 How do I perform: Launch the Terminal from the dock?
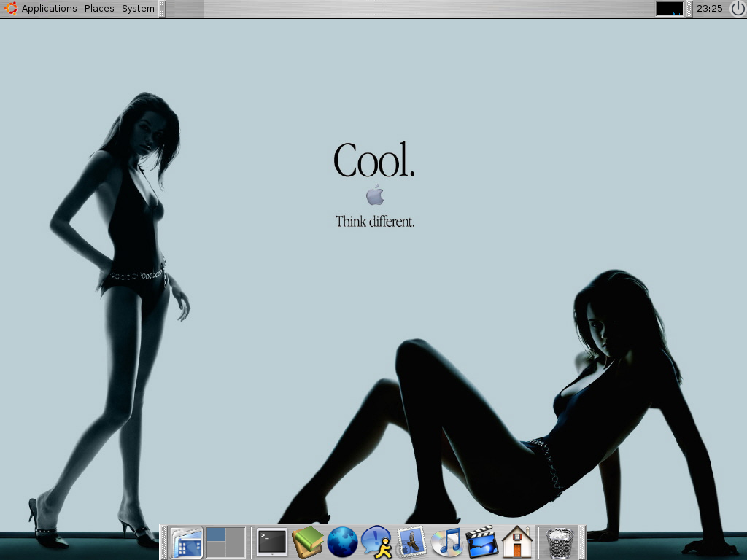[x=272, y=542]
